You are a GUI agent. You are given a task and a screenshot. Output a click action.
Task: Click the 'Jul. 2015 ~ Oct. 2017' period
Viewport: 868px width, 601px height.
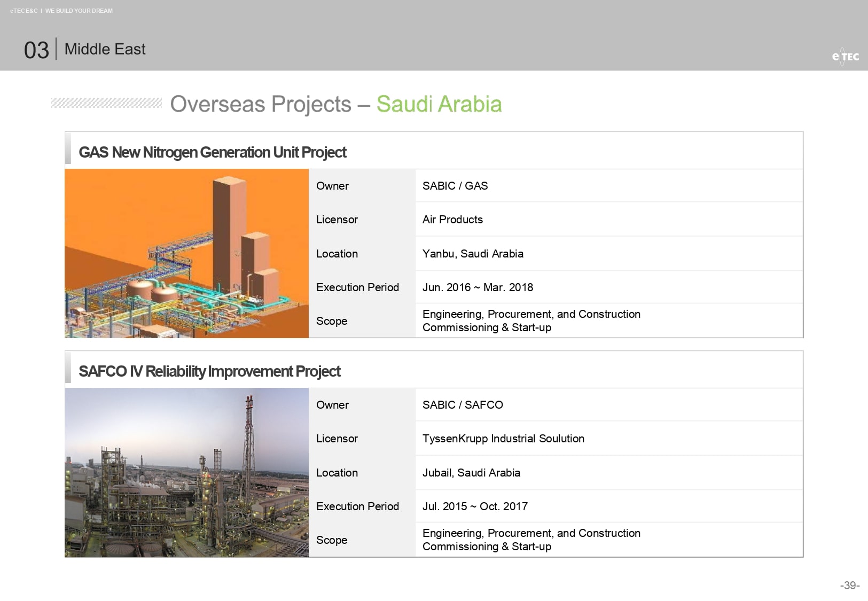(475, 506)
